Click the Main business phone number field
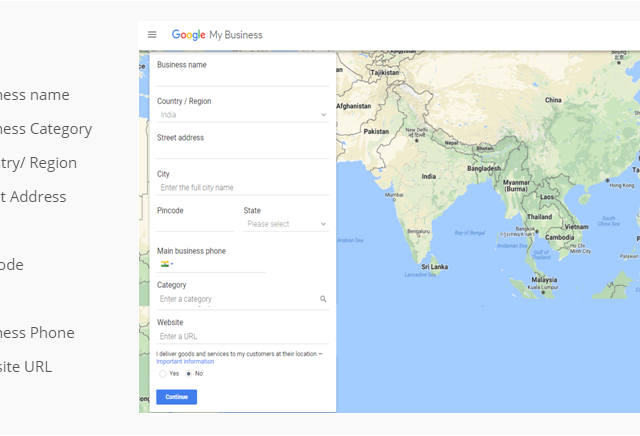Screen dimensions: 640x436 [220, 265]
